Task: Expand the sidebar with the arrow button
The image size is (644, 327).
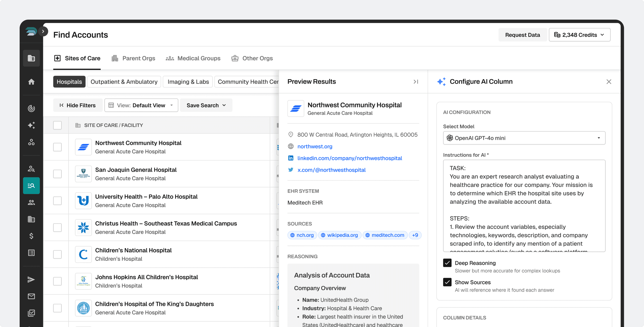Action: point(43,31)
